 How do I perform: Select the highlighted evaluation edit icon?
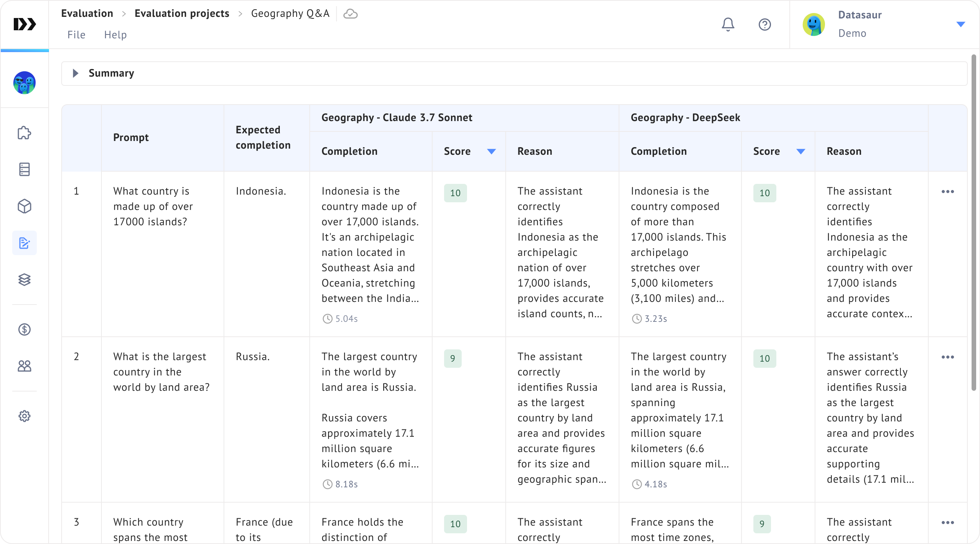(24, 243)
